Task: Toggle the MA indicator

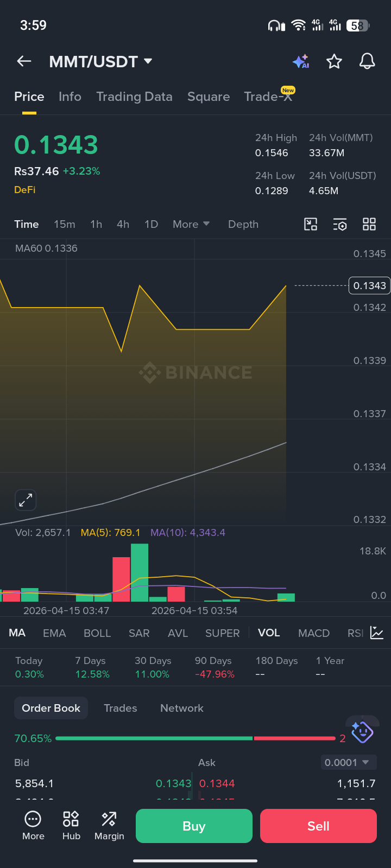Action: point(17,633)
